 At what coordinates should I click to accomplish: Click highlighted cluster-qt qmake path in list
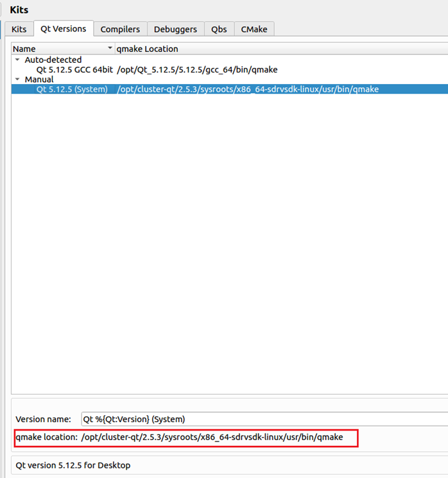coord(248,89)
